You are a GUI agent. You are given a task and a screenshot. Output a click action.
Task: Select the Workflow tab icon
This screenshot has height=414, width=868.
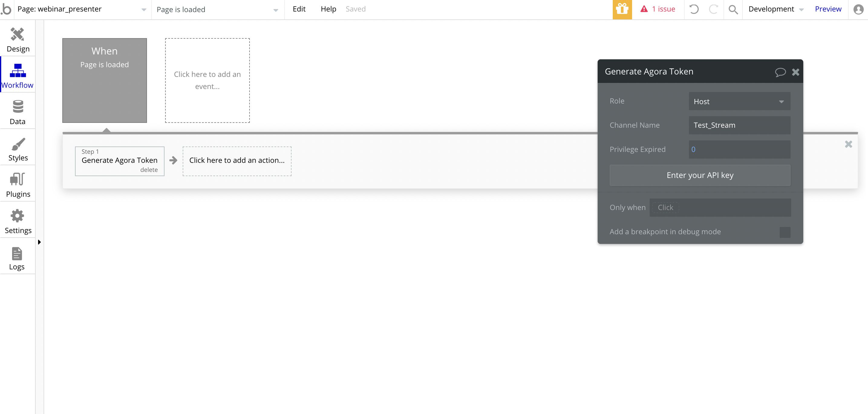point(18,70)
